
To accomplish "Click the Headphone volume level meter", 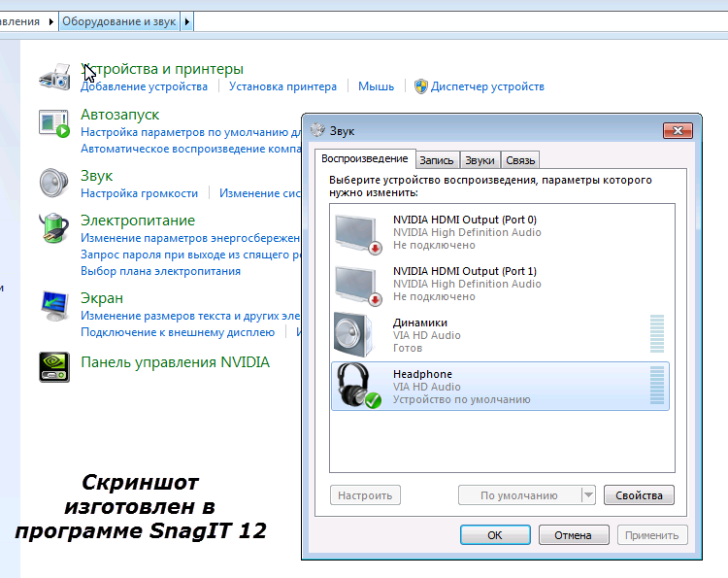I will [657, 386].
